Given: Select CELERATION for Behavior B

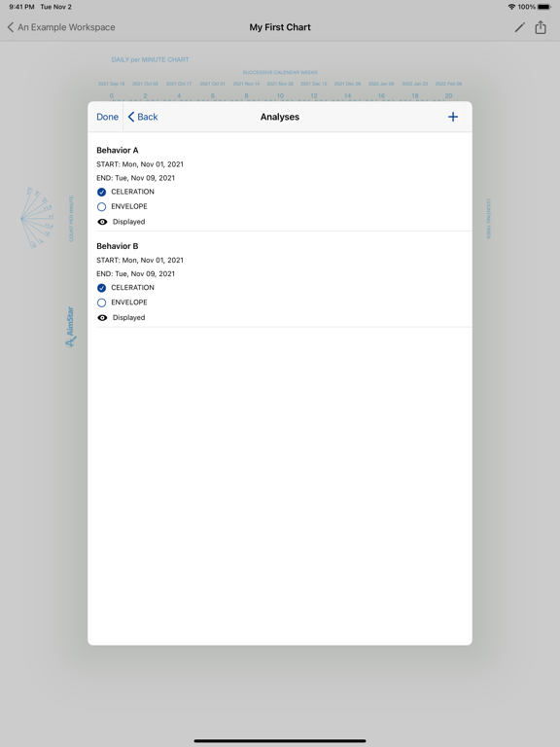Looking at the screenshot, I should tap(101, 288).
